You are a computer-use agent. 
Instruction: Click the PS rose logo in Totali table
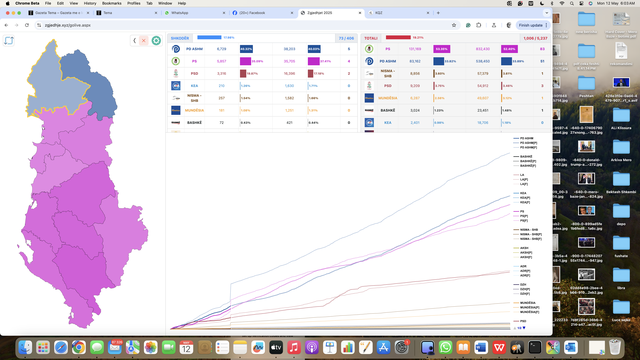(369, 49)
